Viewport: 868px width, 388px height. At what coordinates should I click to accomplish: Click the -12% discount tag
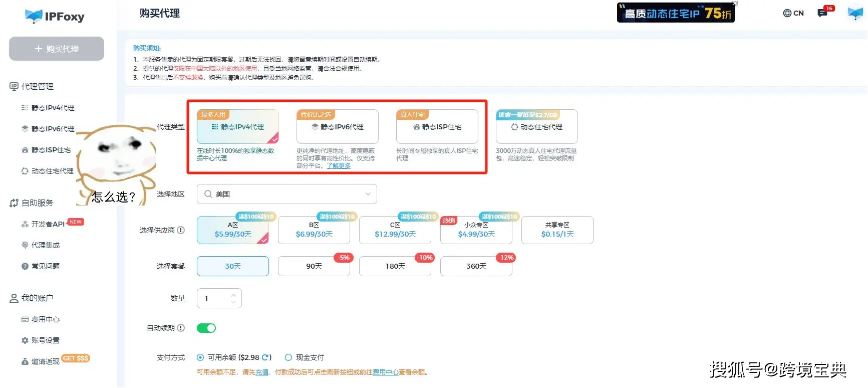coord(506,258)
